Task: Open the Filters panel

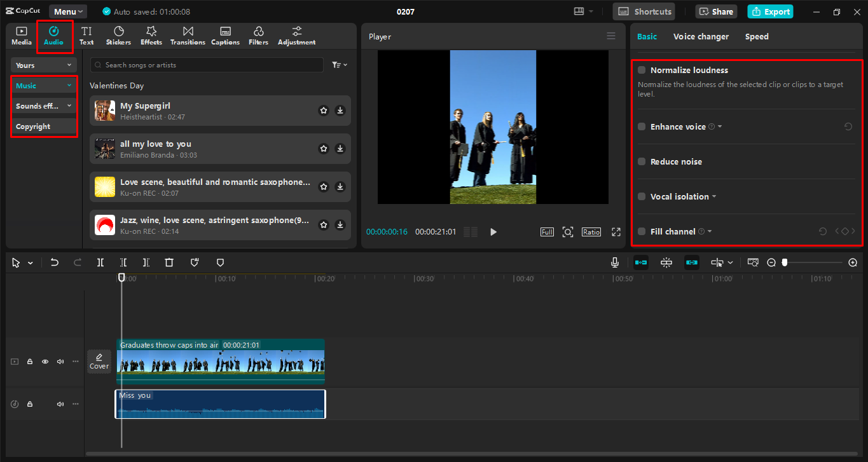Action: pyautogui.click(x=258, y=35)
